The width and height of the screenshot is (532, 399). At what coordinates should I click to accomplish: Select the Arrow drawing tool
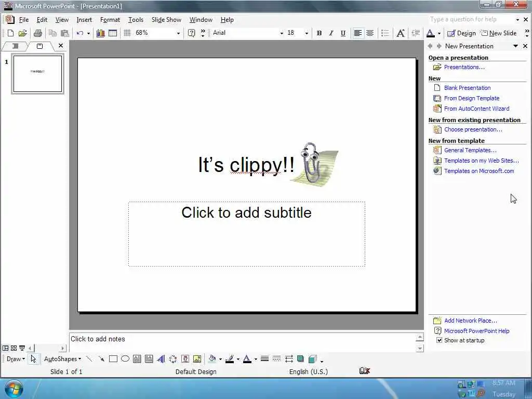tap(101, 358)
